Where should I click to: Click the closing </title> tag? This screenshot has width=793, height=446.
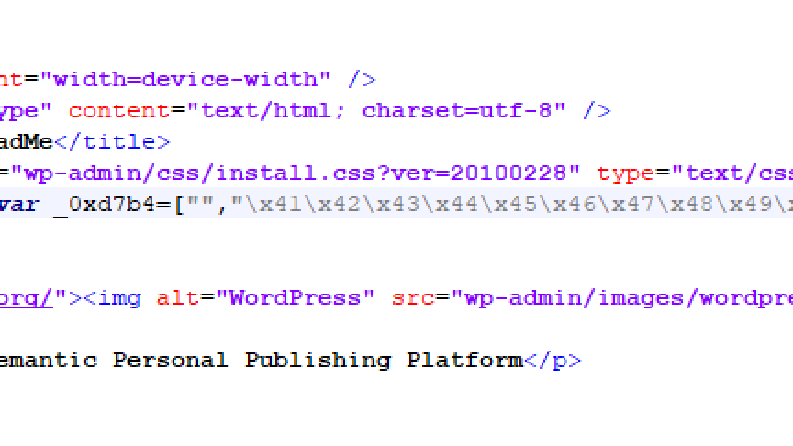pos(112,142)
